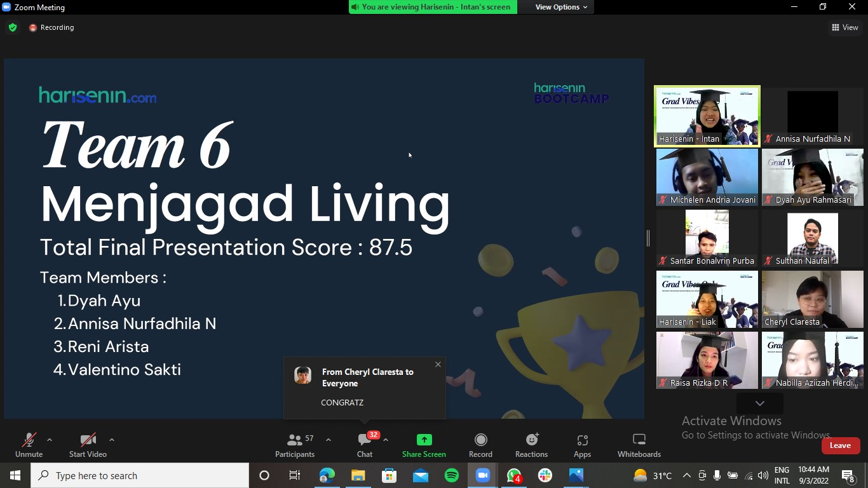Image resolution: width=868 pixels, height=488 pixels.
Task: Unmute the microphone in Zoom toolbar
Action: pos(29,445)
